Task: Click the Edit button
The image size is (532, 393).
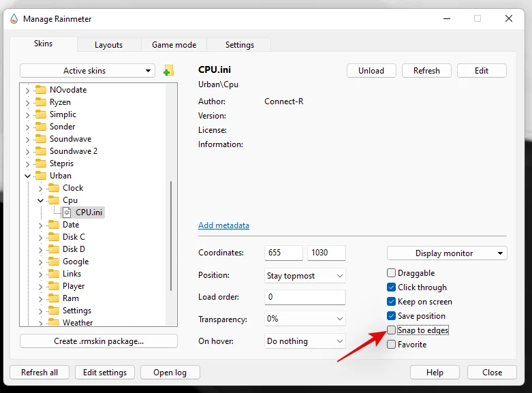Action: (482, 71)
